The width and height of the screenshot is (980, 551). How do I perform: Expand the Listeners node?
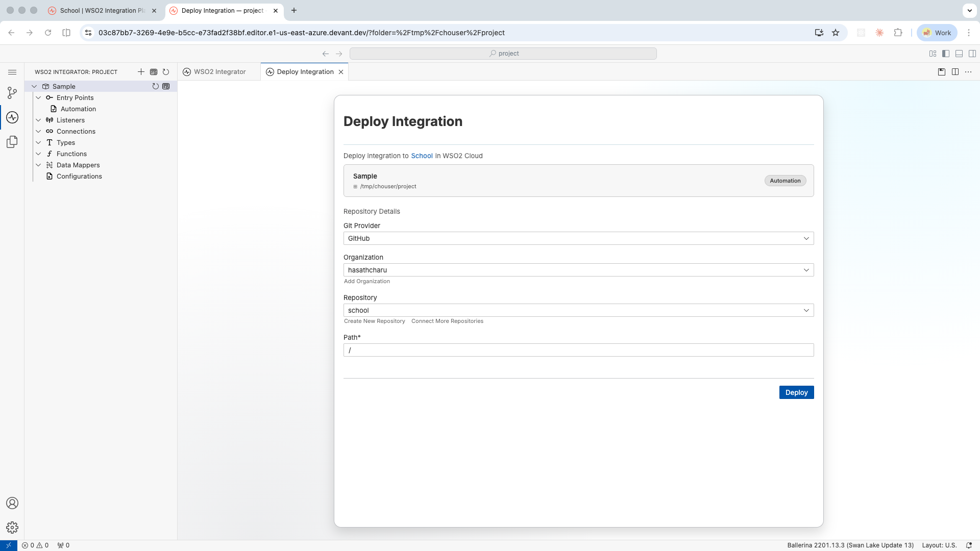[38, 120]
